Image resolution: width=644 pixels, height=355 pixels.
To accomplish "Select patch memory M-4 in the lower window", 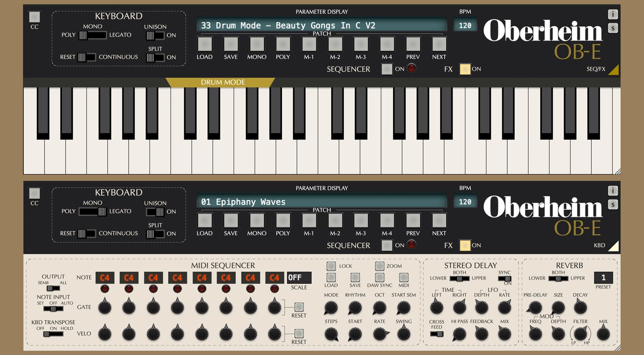I will [x=387, y=221].
